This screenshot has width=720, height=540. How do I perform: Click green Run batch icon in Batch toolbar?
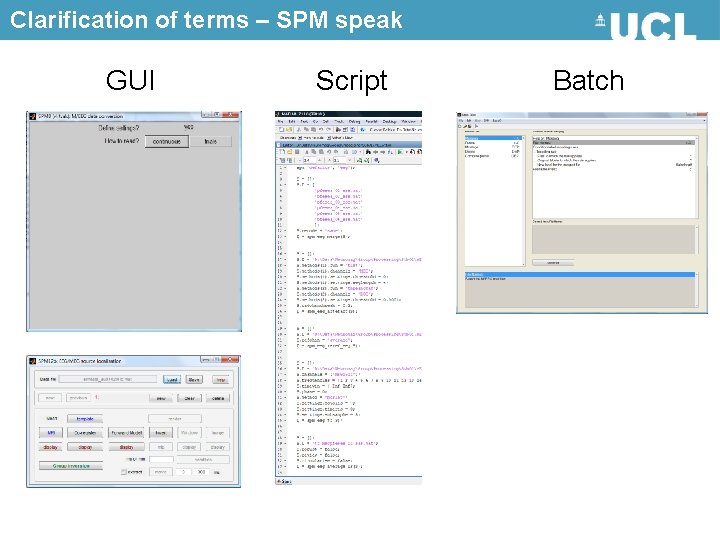click(x=477, y=126)
